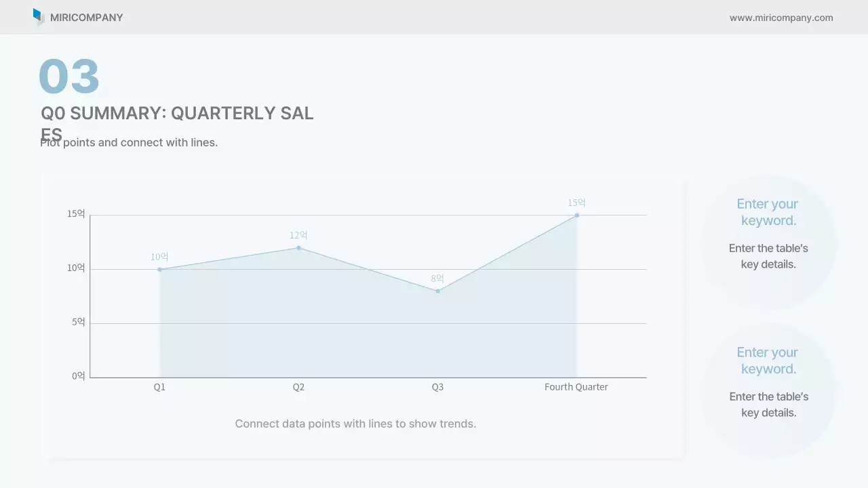The height and width of the screenshot is (488, 868).
Task: Click the blue MIRICOMPANY logo icon
Action: pyautogui.click(x=38, y=16)
